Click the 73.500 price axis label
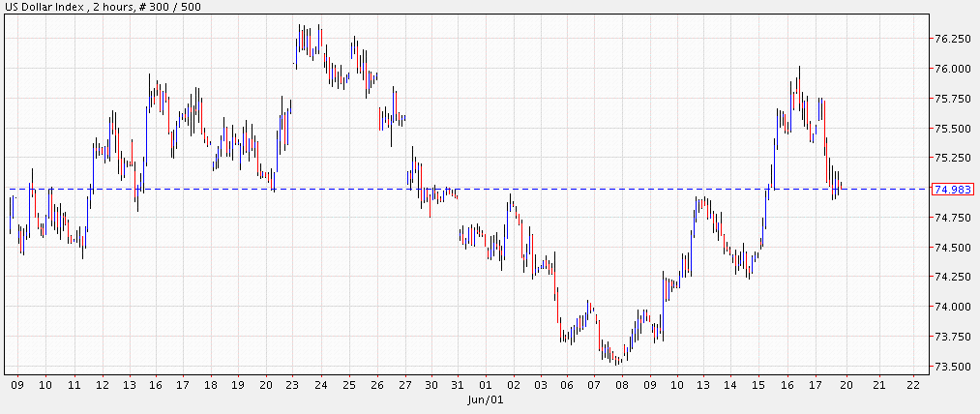 [x=952, y=367]
